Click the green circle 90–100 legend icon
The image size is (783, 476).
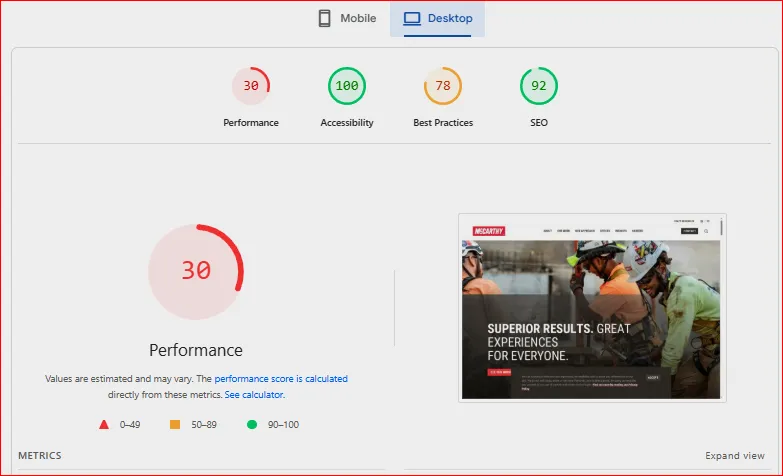click(x=251, y=425)
